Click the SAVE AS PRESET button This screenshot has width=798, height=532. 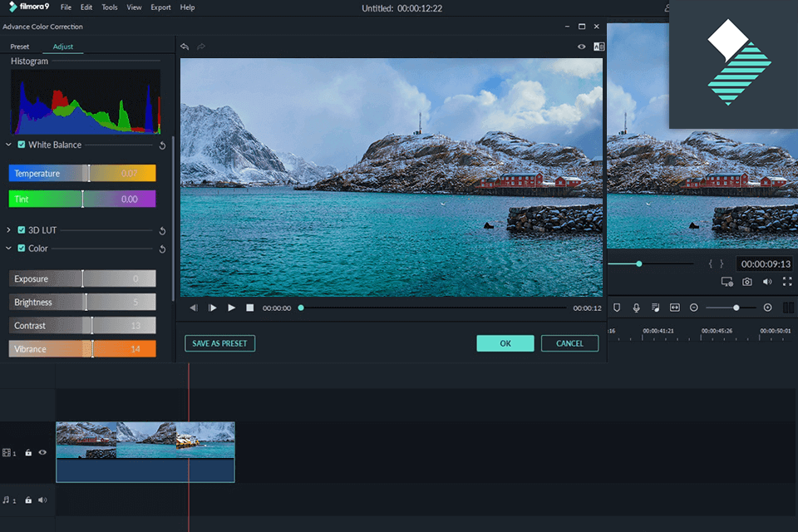219,342
